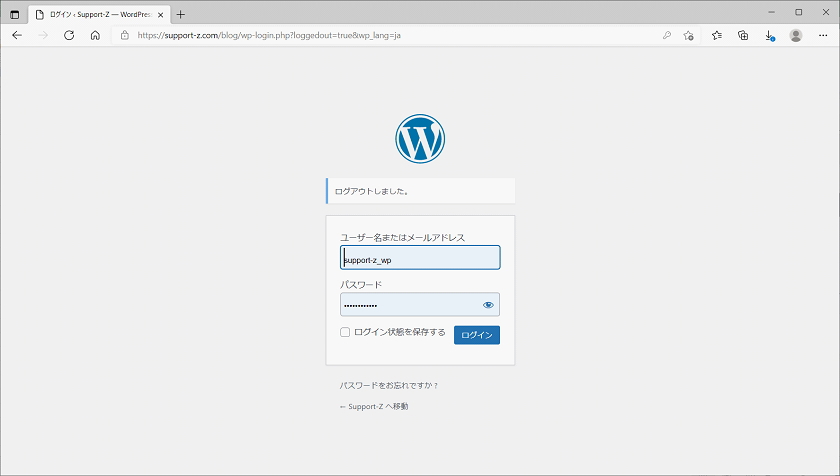Open the tab actions menu icon

tap(15, 14)
